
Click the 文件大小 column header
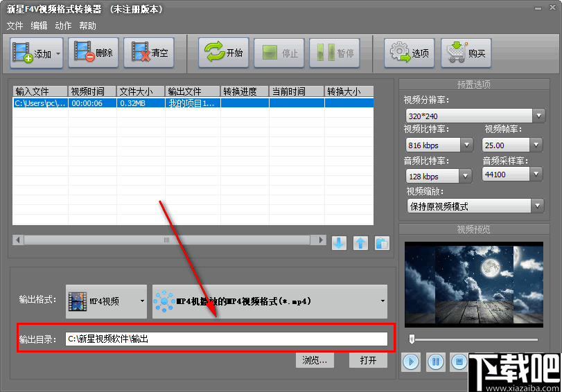click(141, 91)
